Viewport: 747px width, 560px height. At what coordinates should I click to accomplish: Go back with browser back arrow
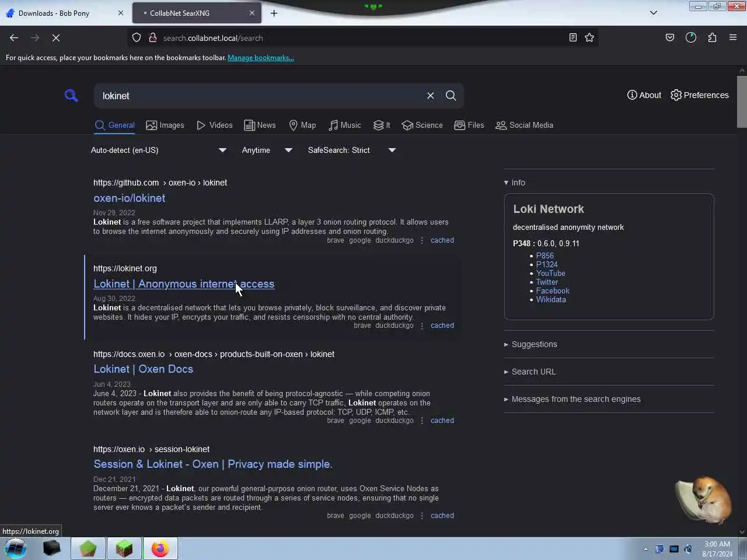pyautogui.click(x=14, y=38)
